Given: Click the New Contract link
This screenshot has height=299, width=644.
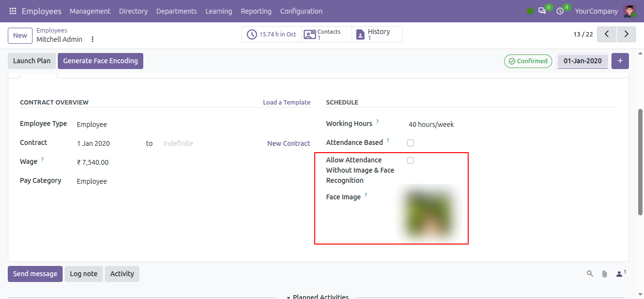Looking at the screenshot, I should [x=288, y=143].
